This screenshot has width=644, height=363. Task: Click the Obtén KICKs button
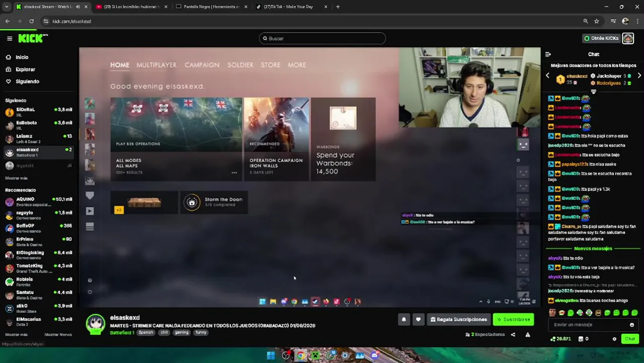602,38
